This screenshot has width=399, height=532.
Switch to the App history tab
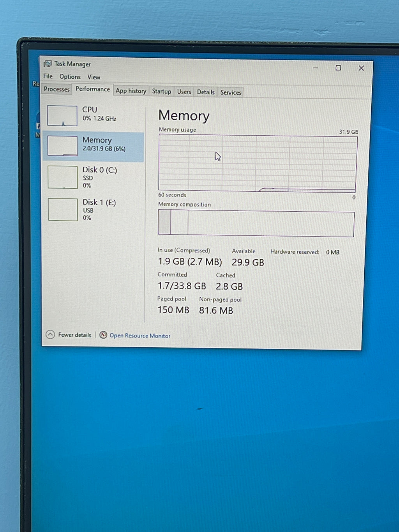pos(131,91)
